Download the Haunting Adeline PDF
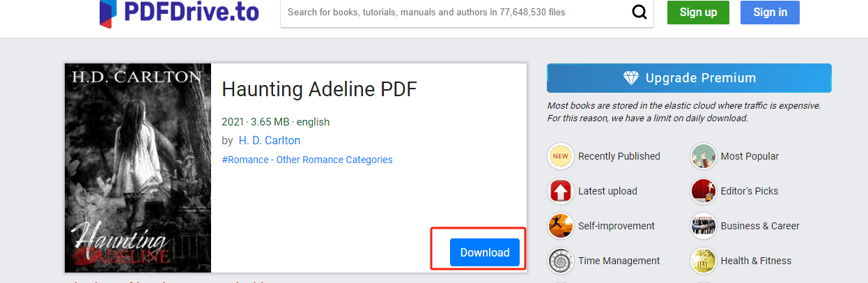The width and height of the screenshot is (868, 283). click(x=484, y=252)
